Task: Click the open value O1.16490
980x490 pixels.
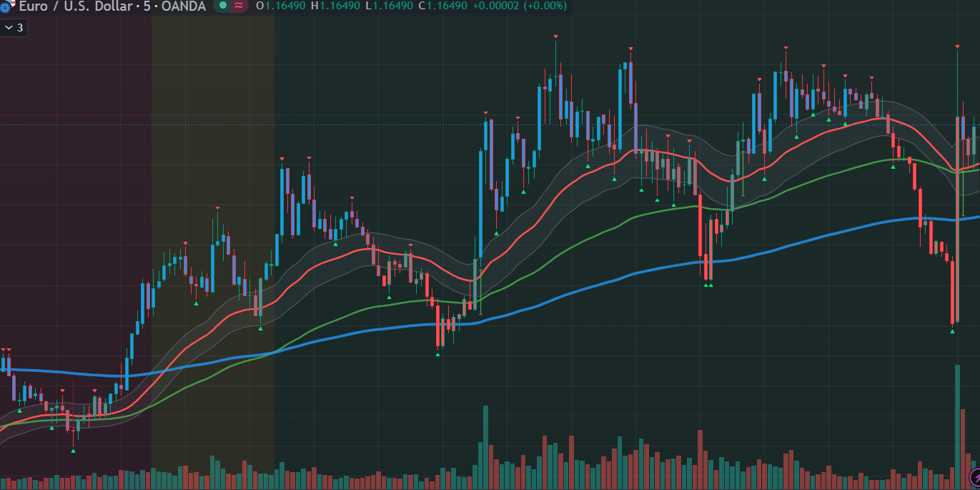Action: (x=279, y=6)
